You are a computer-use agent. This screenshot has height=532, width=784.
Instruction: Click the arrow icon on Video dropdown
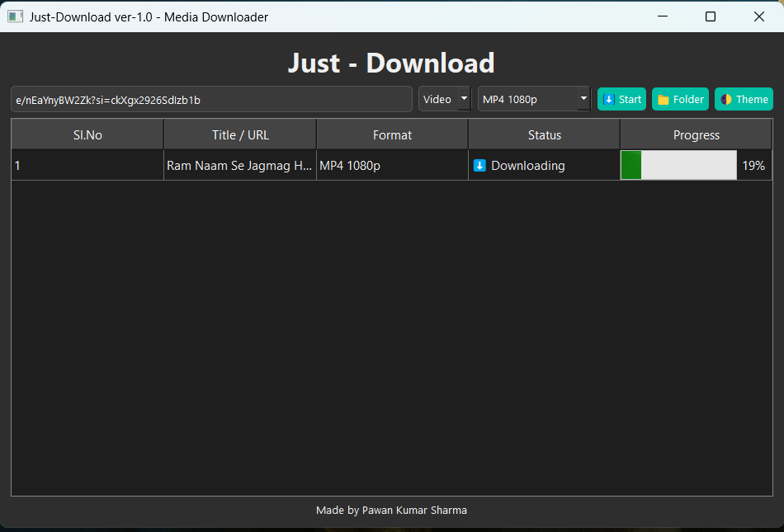(463, 98)
